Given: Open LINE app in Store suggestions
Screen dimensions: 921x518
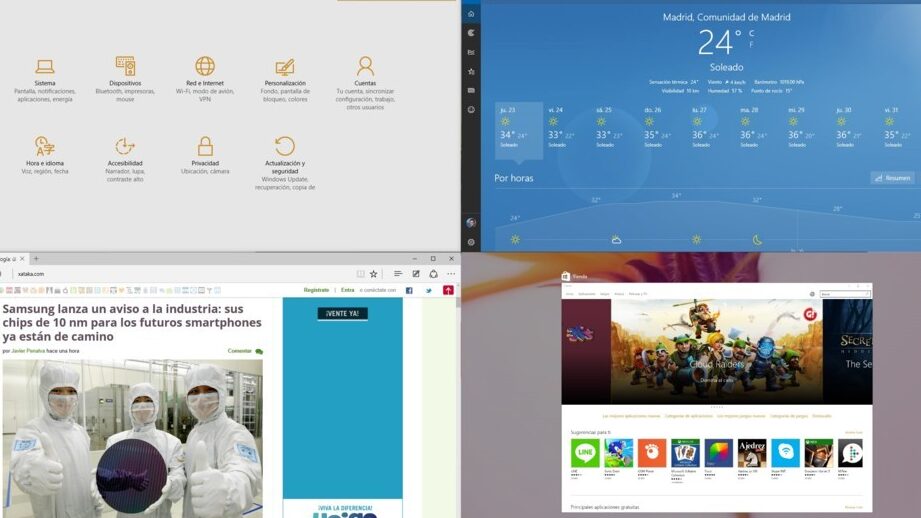Looking at the screenshot, I should [x=585, y=453].
